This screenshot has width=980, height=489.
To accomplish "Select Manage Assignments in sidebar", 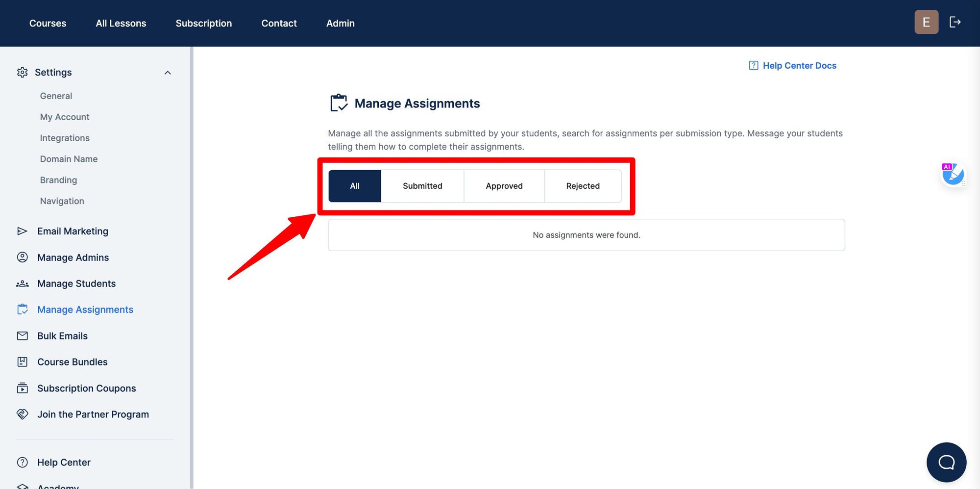I will point(85,309).
